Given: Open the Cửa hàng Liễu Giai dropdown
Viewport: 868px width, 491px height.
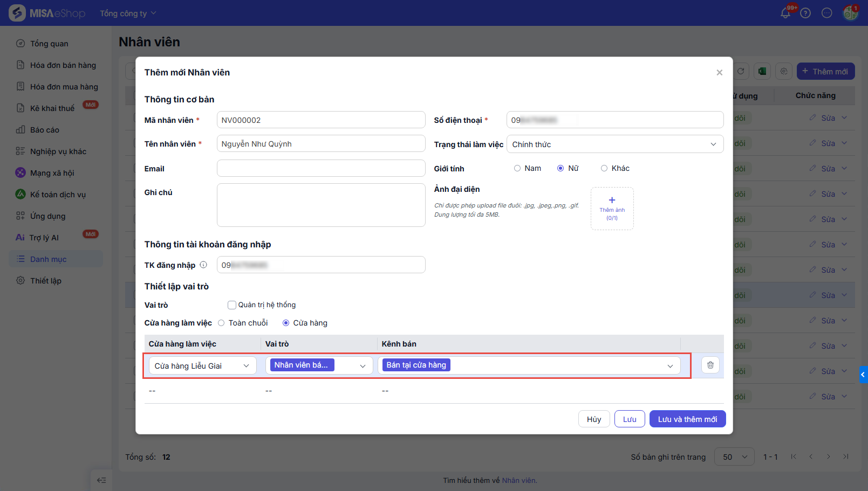Looking at the screenshot, I should pyautogui.click(x=203, y=365).
